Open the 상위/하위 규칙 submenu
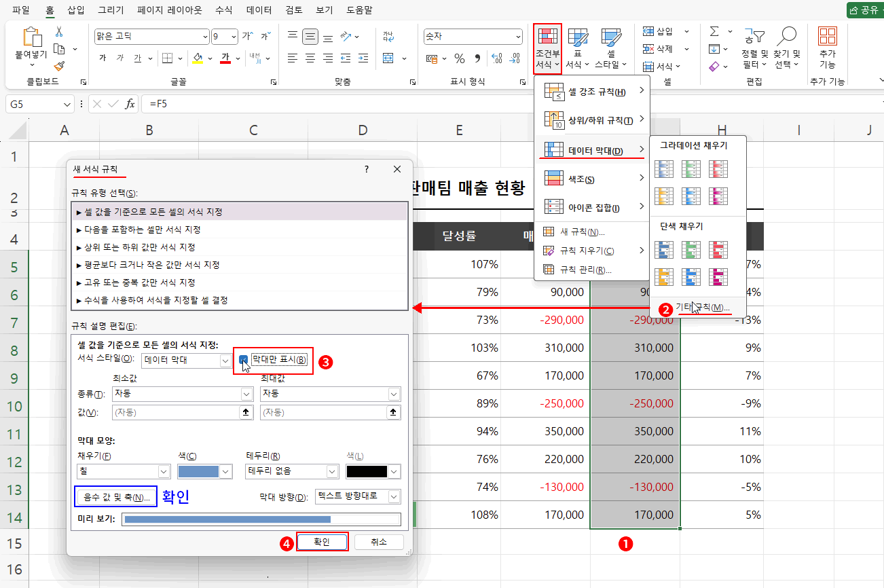Viewport: 884px width, 588px height. coord(592,120)
